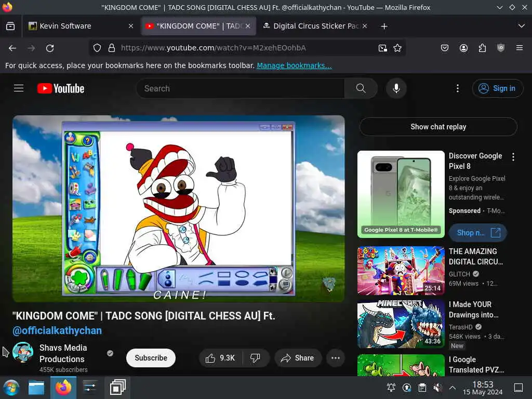532x399 pixels.
Task: Open uBlock Origin shield extension
Action: coord(501,48)
